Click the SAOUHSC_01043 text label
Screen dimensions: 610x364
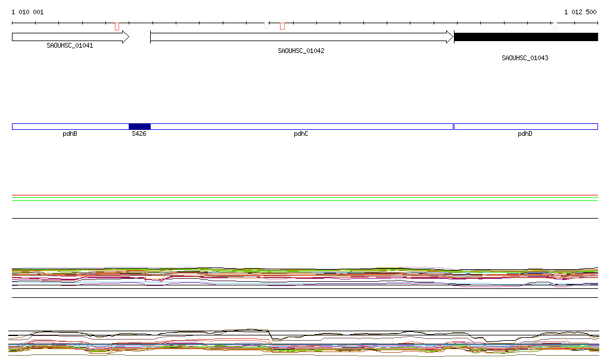525,58
